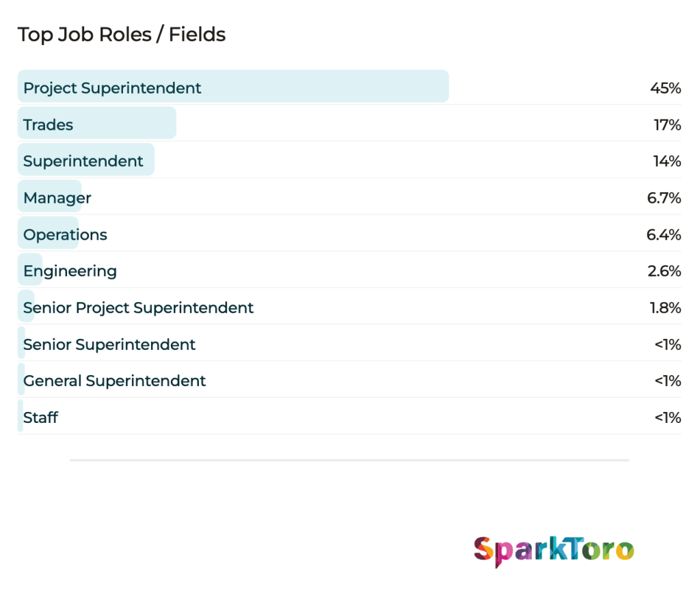Click the 6.7% percentage
Viewport: 700px width, 591px height.
[x=664, y=198]
